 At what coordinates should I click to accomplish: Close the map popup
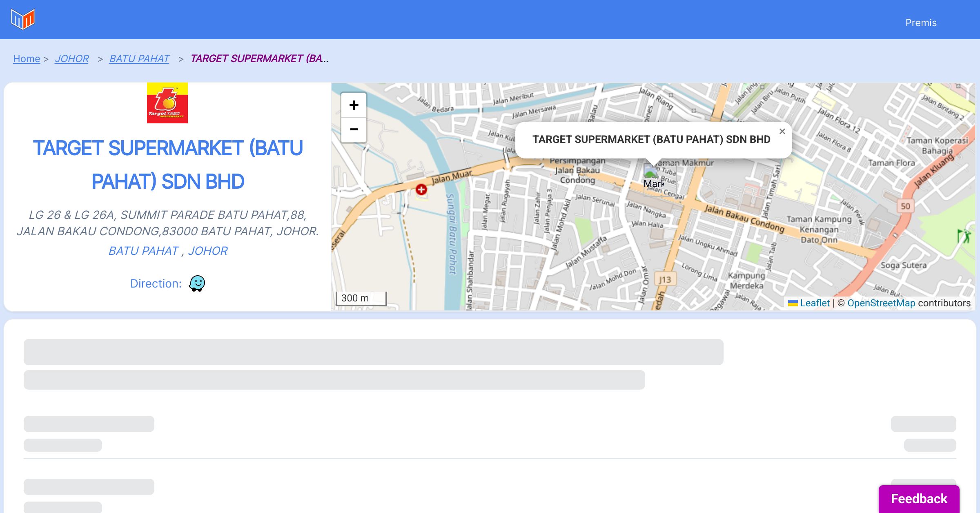pos(782,132)
